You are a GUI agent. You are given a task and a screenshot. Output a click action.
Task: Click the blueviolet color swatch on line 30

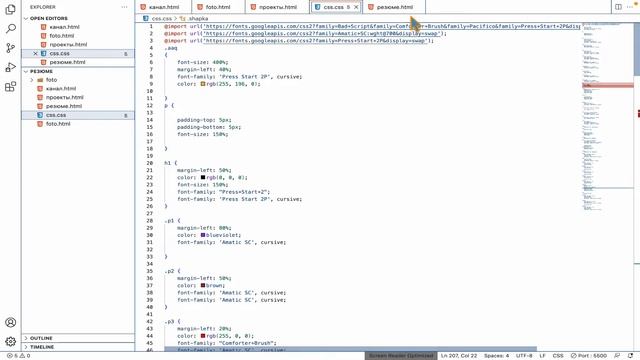[203, 235]
